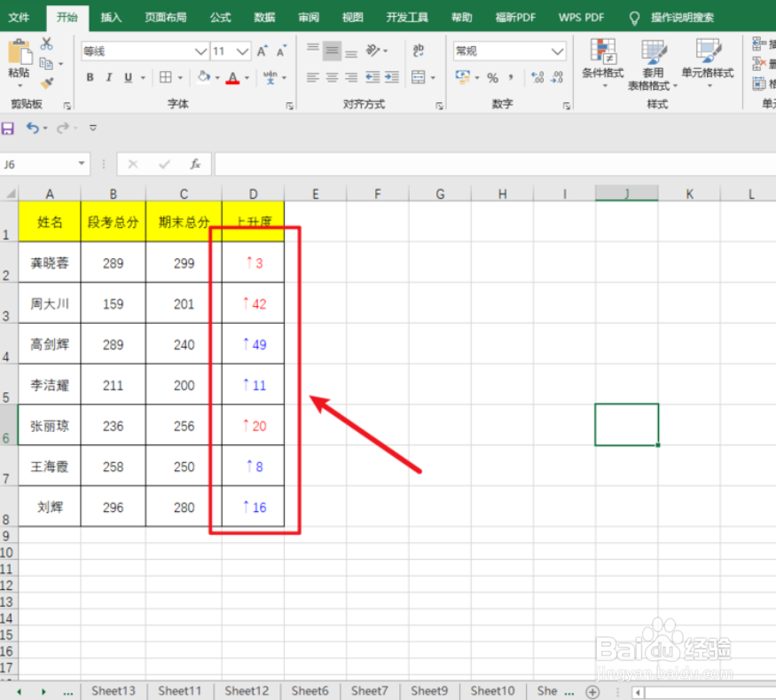The height and width of the screenshot is (700, 776).
Task: Click 操作说明搜索 search box
Action: tap(682, 18)
